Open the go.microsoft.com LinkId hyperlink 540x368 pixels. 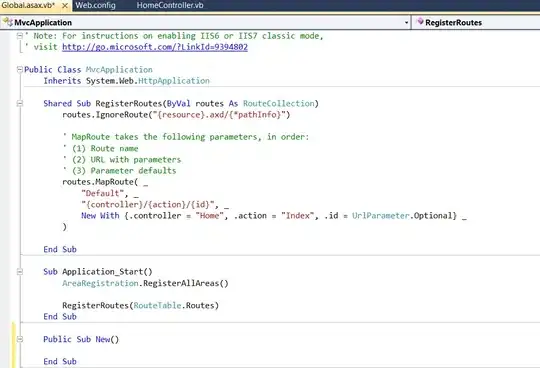(155, 47)
